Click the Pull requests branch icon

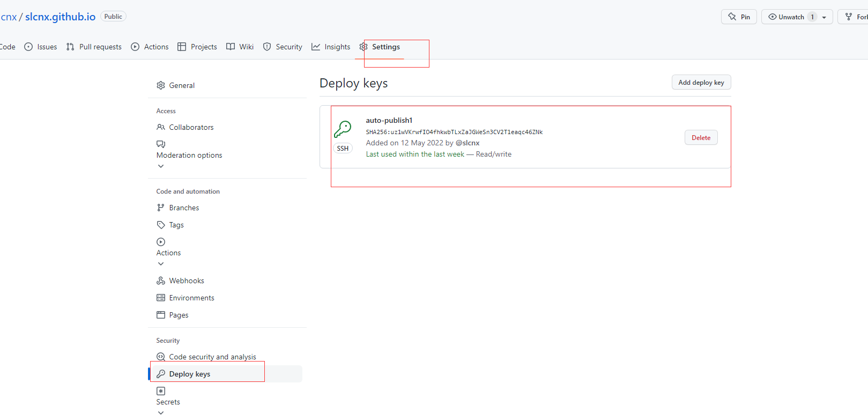pos(70,47)
